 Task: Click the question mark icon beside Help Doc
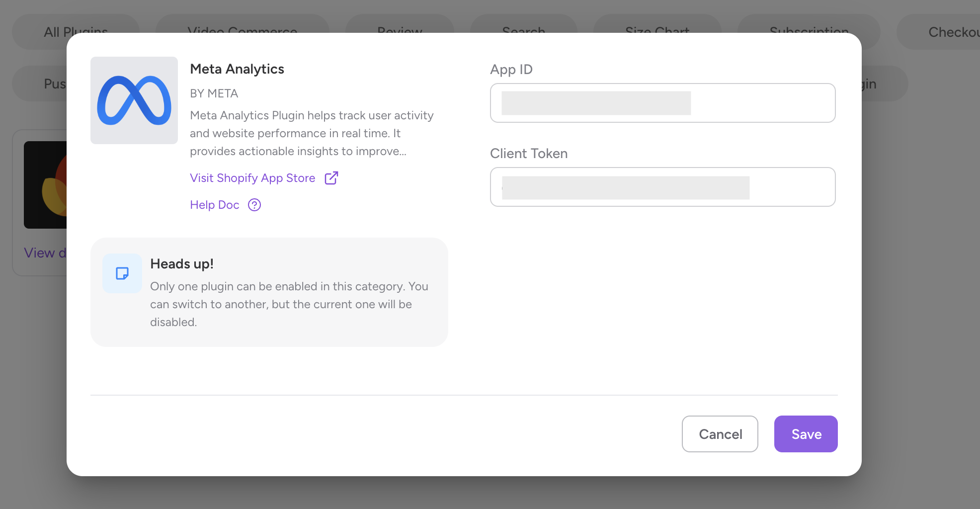[254, 205]
